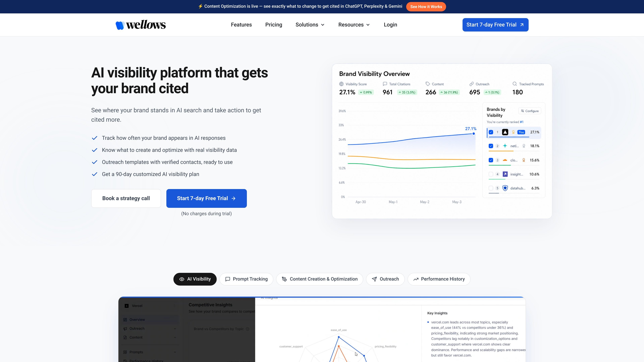The image size is (644, 362).
Task: Click the Tracked Prompts magnifier icon
Action: (x=515, y=84)
